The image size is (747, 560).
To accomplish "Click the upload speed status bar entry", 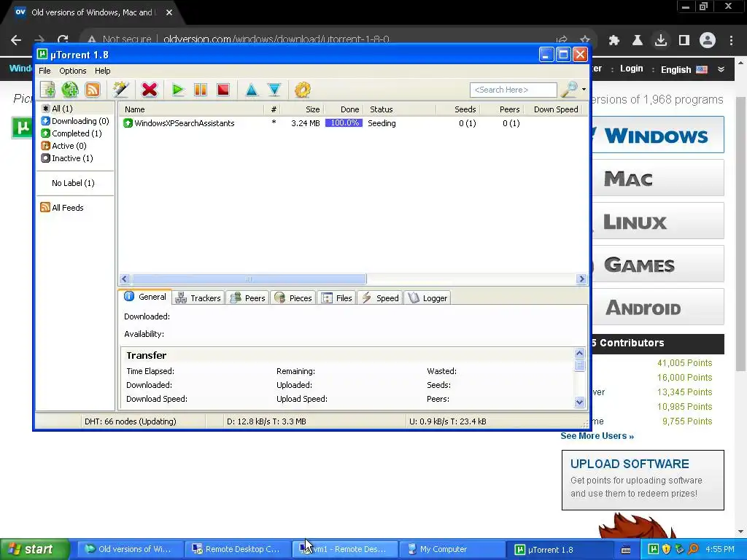I will (448, 421).
